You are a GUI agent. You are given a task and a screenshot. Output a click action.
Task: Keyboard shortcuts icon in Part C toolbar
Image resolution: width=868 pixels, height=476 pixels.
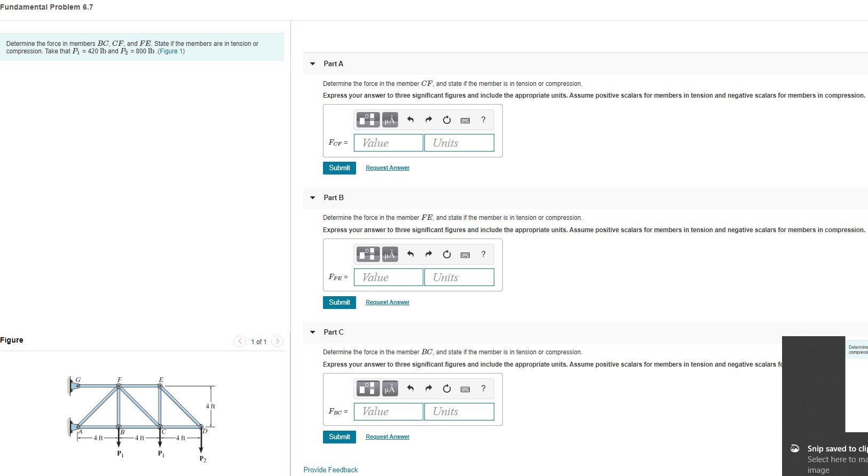[x=465, y=389]
